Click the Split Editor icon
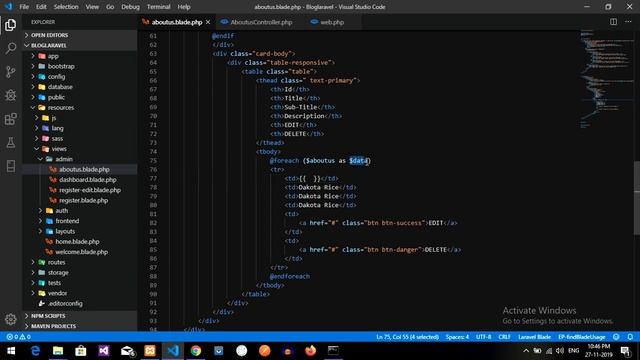The height and width of the screenshot is (360, 640). pyautogui.click(x=613, y=22)
